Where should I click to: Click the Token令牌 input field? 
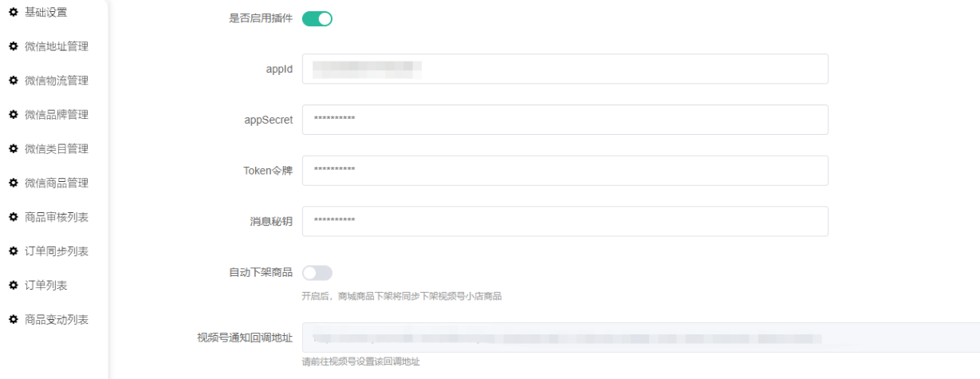pyautogui.click(x=565, y=171)
